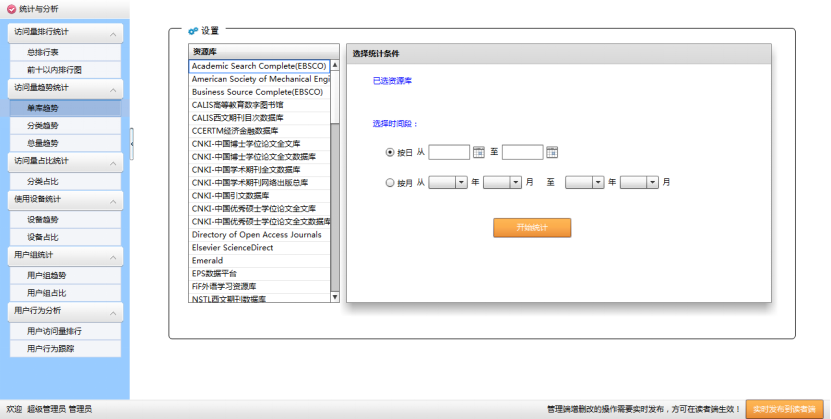Click the resource list vertical scrollbar
Image resolution: width=831 pixels, height=419 pixels.
click(335, 180)
